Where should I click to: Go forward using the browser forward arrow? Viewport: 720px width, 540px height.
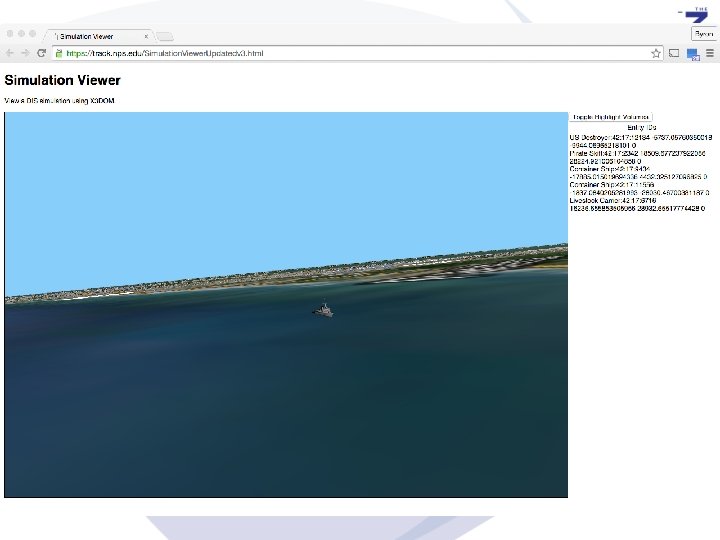click(x=25, y=53)
